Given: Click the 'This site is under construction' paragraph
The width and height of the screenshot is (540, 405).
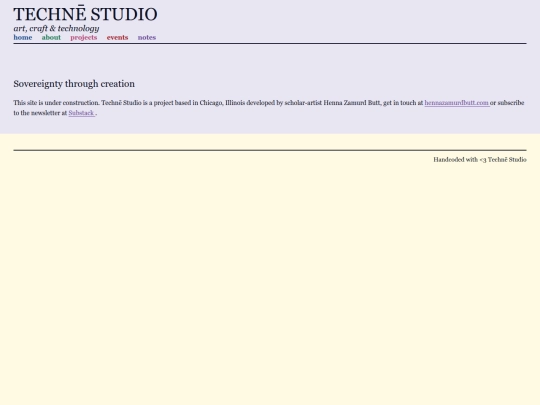Looking at the screenshot, I should (x=269, y=108).
